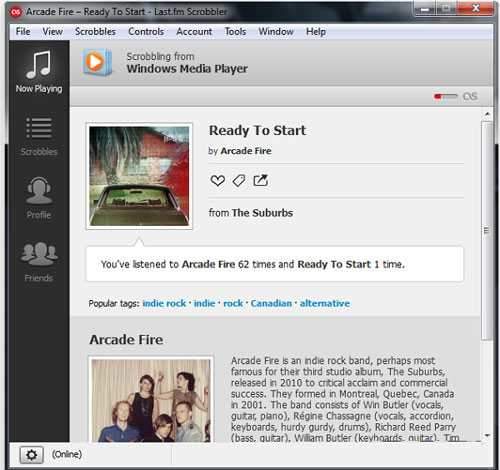Click the (Online) status text
Image resolution: width=500 pixels, height=470 pixels.
click(x=67, y=454)
